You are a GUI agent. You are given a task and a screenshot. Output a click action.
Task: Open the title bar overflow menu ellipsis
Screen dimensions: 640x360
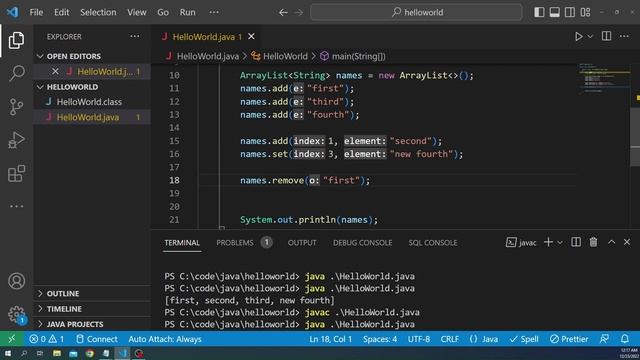pyautogui.click(x=214, y=12)
